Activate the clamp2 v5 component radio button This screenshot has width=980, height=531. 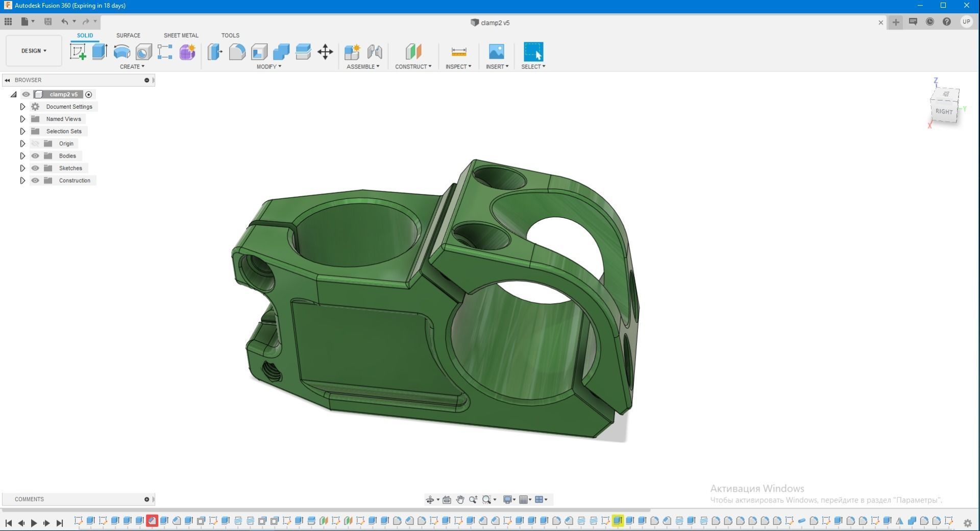[x=89, y=94]
